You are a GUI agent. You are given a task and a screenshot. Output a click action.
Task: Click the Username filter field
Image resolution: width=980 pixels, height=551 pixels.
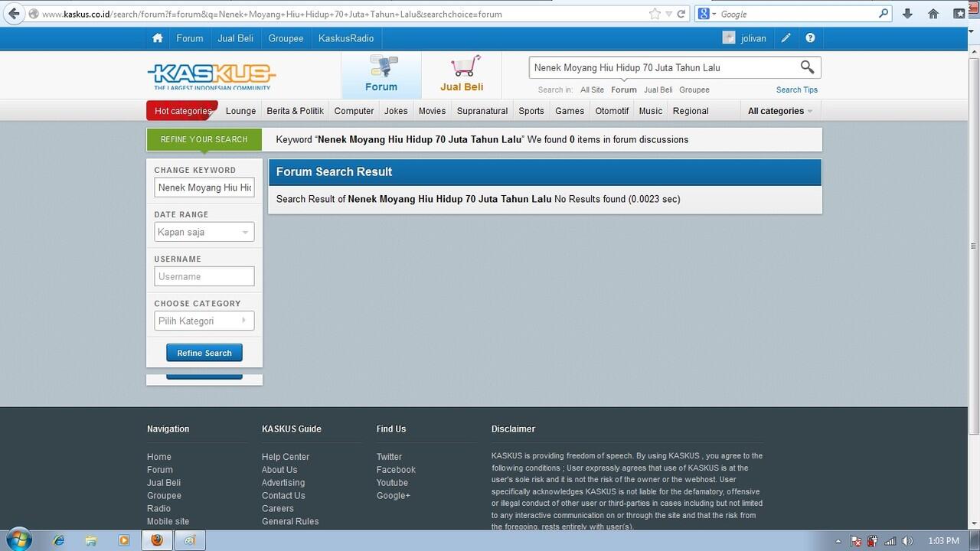(204, 276)
